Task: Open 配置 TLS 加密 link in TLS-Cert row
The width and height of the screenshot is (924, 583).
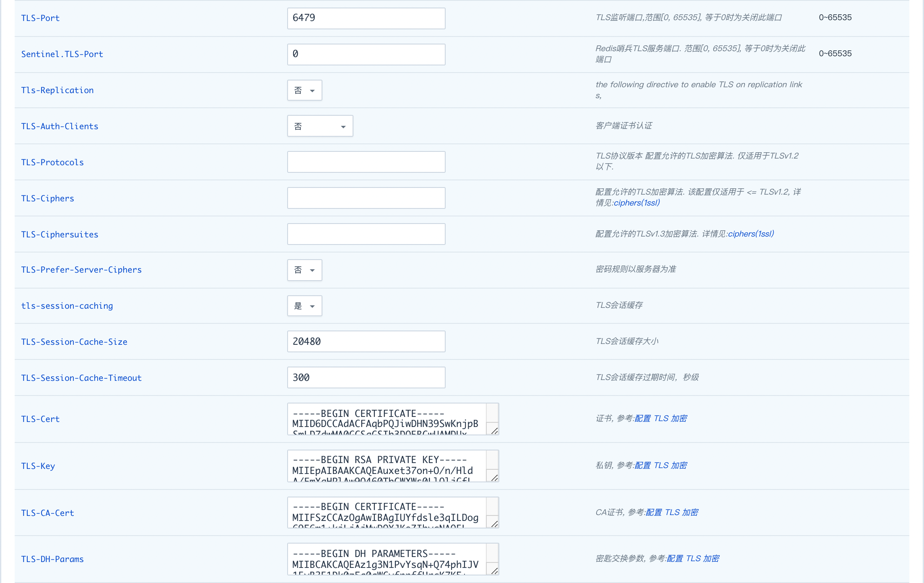Action: click(x=661, y=419)
